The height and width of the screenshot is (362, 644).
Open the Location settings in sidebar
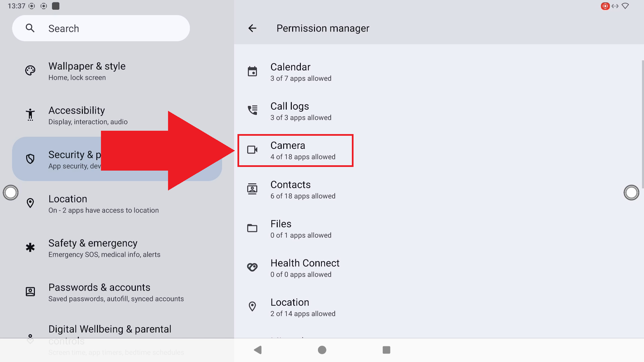(x=103, y=204)
